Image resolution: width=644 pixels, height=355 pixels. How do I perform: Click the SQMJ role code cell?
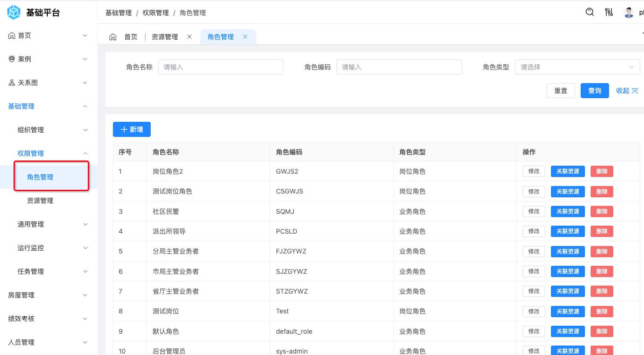pyautogui.click(x=332, y=211)
